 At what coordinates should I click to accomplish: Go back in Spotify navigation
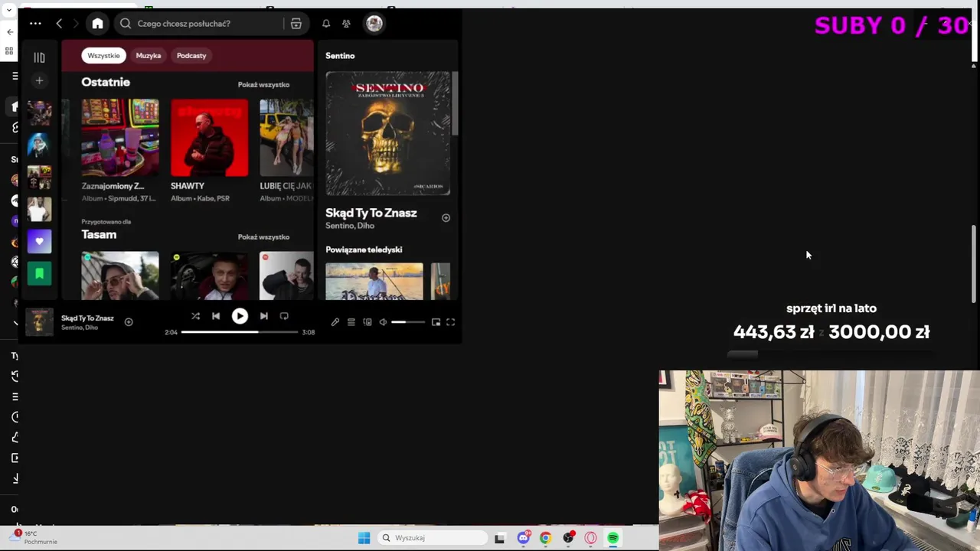[x=59, y=24]
